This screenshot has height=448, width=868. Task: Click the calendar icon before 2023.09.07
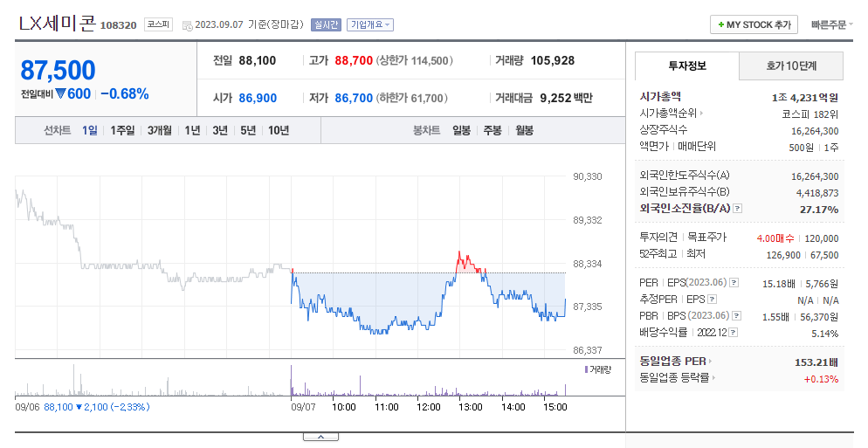click(187, 25)
